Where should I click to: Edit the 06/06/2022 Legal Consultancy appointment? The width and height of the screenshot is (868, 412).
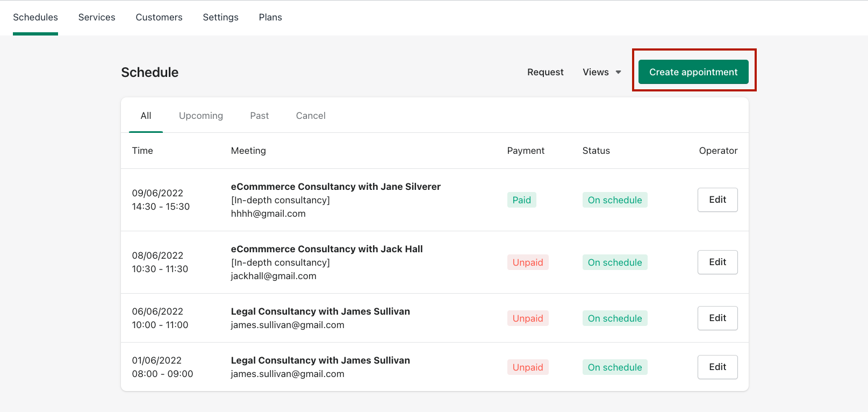click(x=717, y=318)
